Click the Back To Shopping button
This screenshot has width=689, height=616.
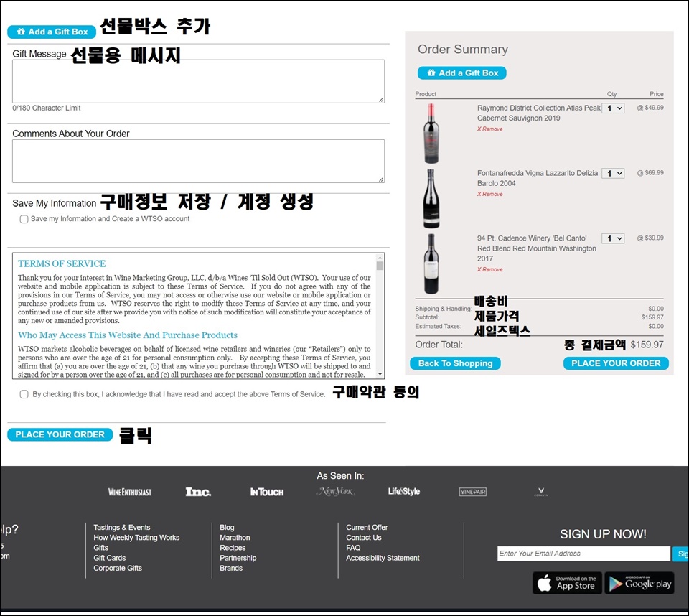coord(455,363)
